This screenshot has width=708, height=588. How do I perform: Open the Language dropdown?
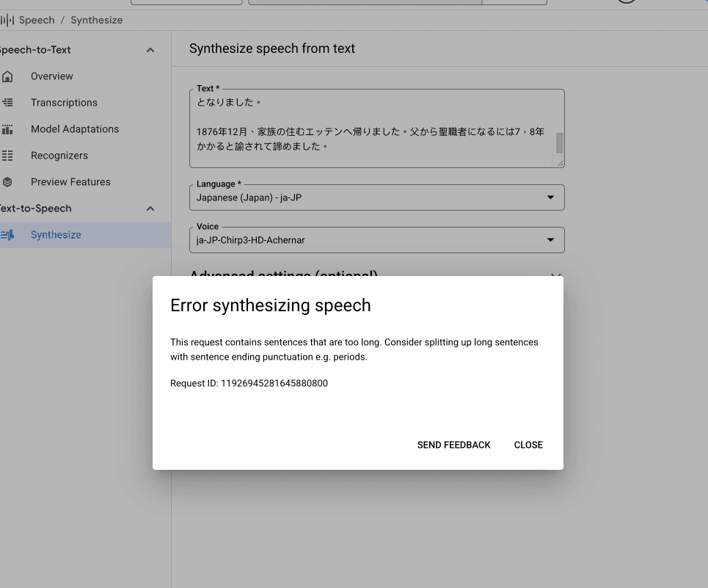(376, 197)
